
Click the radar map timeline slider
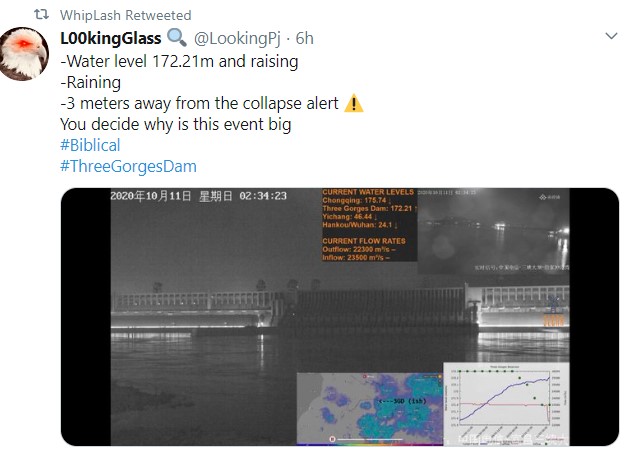click(x=369, y=439)
